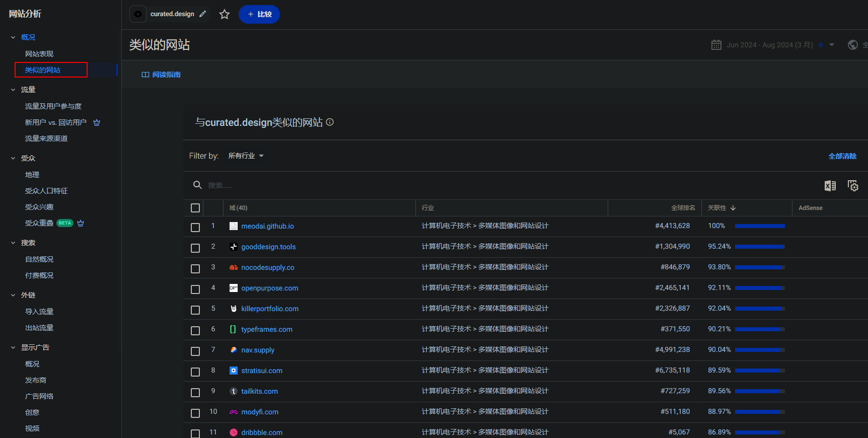Click the search magnifier icon

pos(197,185)
